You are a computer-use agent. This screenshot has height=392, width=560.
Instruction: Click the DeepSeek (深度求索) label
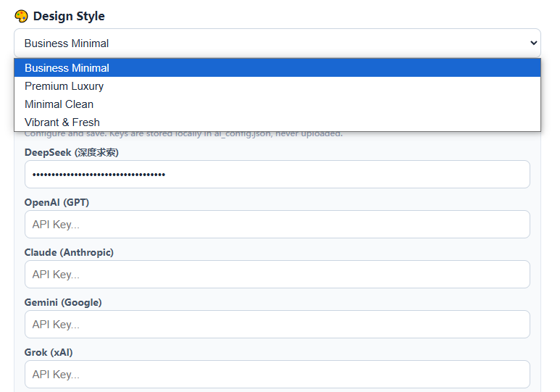click(72, 153)
